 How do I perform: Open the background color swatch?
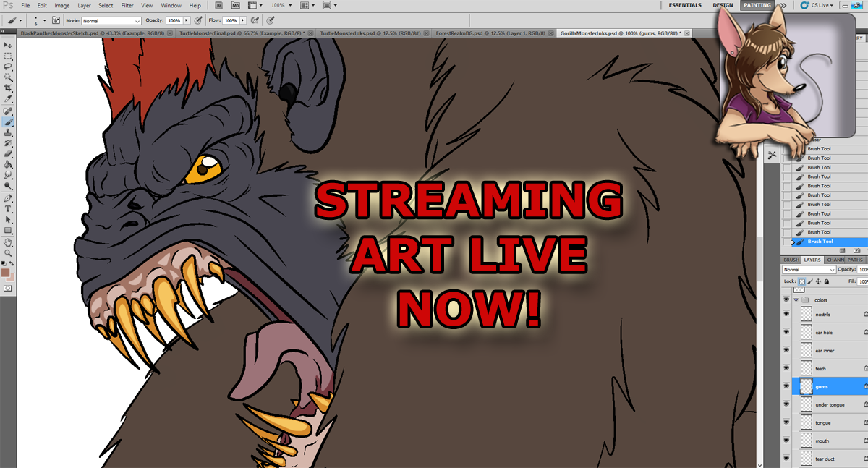tap(10, 278)
